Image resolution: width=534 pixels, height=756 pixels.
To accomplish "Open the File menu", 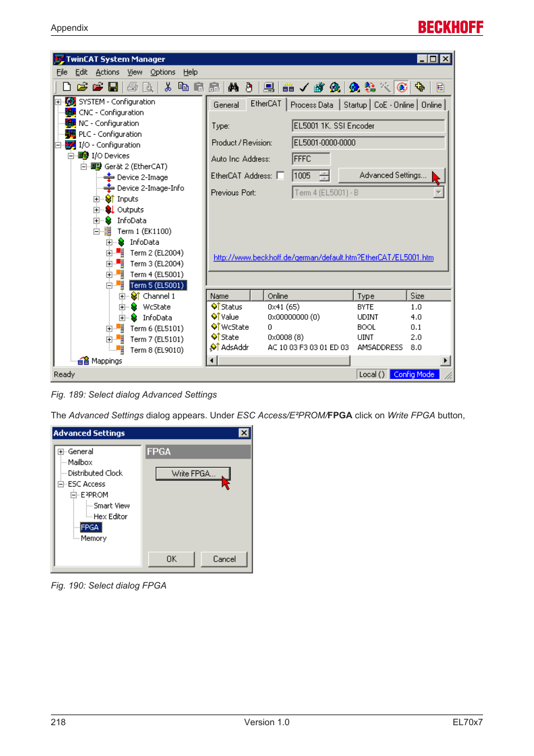I will pos(62,72).
